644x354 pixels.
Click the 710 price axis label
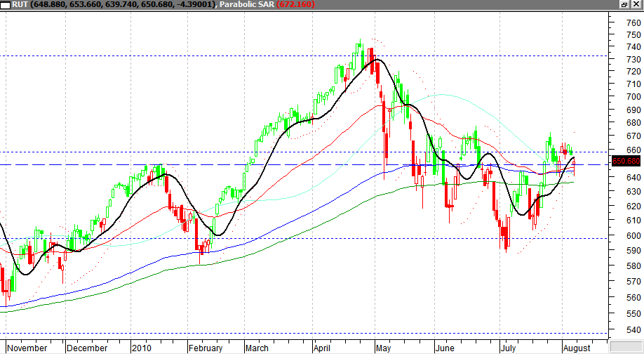(633, 84)
